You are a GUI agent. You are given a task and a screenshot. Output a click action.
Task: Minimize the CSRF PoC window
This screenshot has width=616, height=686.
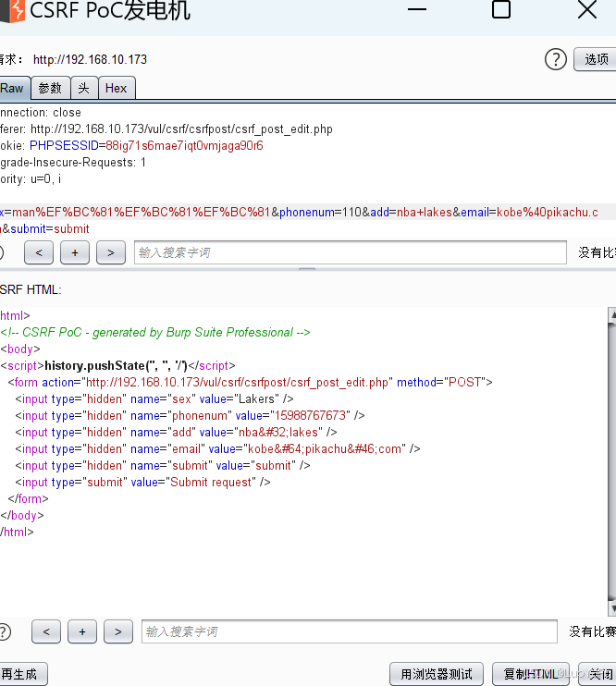click(x=417, y=9)
